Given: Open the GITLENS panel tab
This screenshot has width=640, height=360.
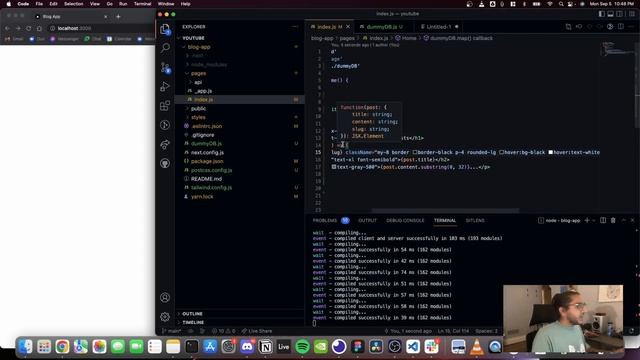Looking at the screenshot, I should tap(475, 220).
